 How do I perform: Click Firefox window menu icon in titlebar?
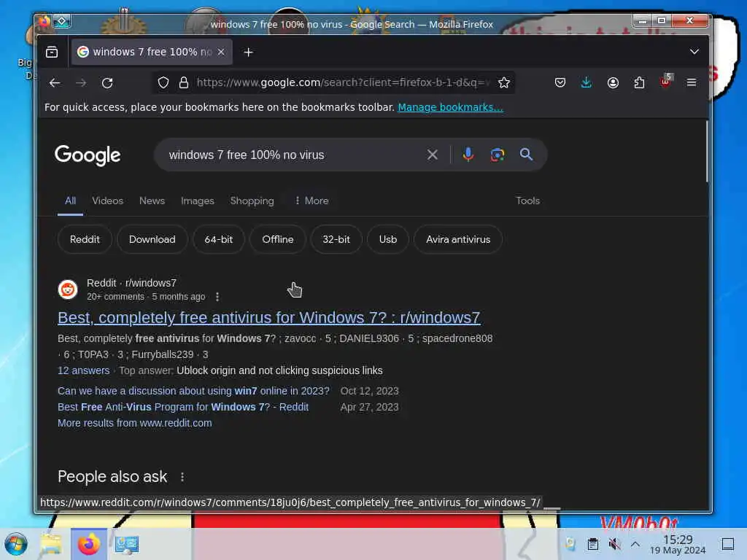44,21
